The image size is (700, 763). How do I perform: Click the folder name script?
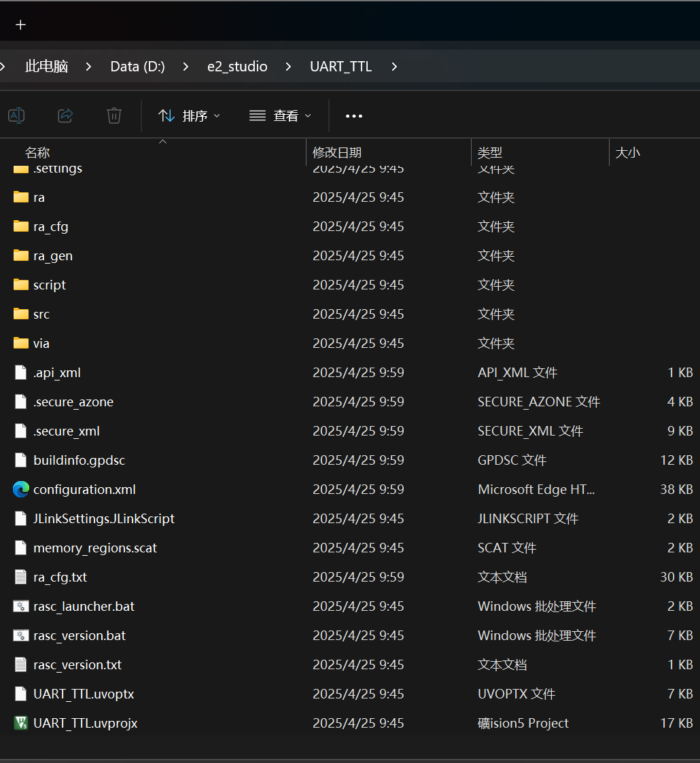pyautogui.click(x=50, y=285)
